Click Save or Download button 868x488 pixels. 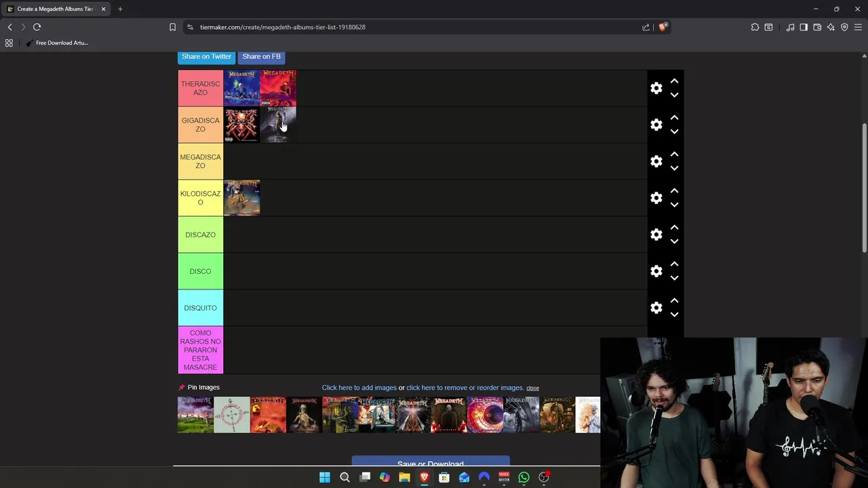[431, 462]
